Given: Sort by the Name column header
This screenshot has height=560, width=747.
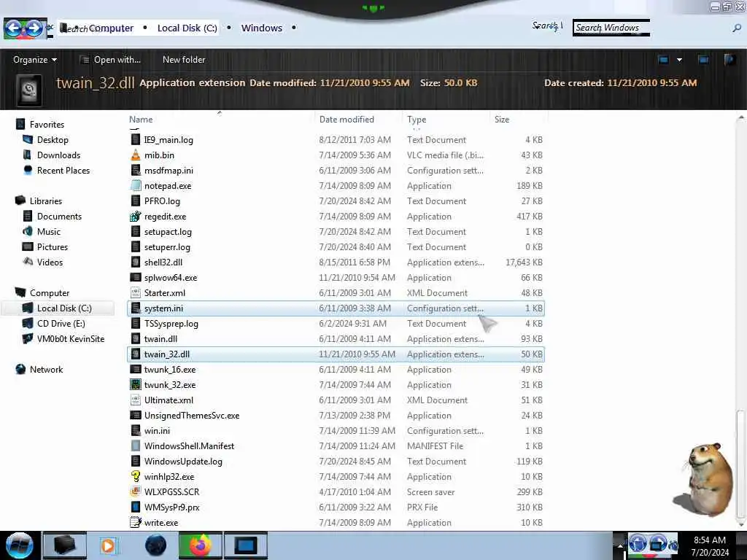Looking at the screenshot, I should click(x=141, y=120).
